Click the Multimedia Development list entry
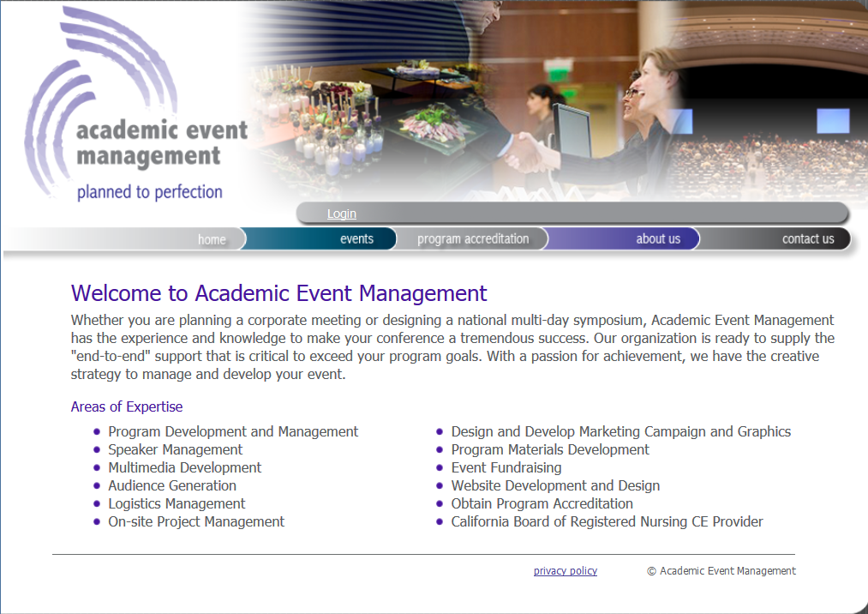 point(184,467)
